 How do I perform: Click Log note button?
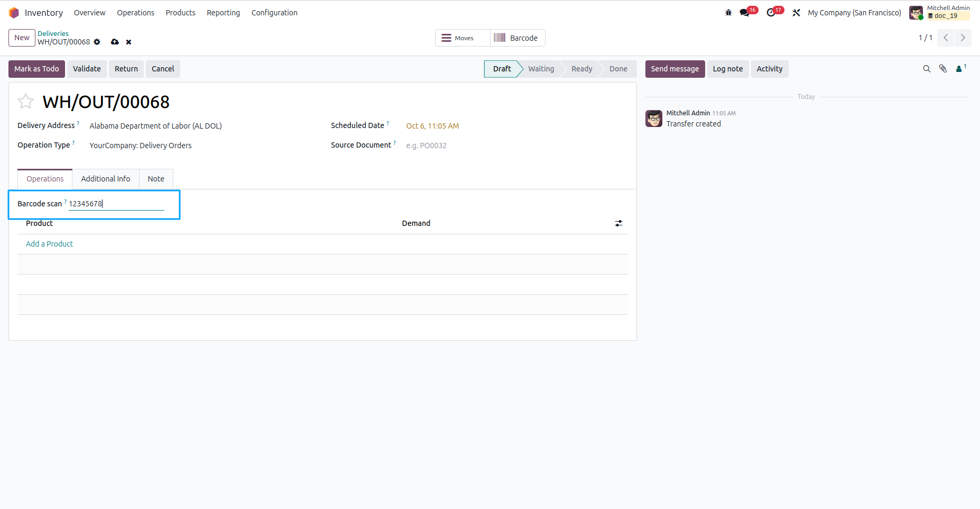click(x=728, y=69)
